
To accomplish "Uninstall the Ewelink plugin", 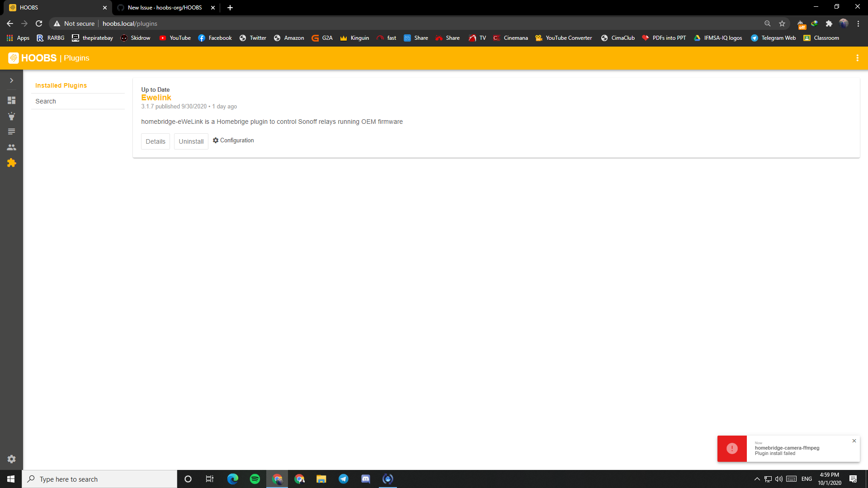I will point(191,141).
